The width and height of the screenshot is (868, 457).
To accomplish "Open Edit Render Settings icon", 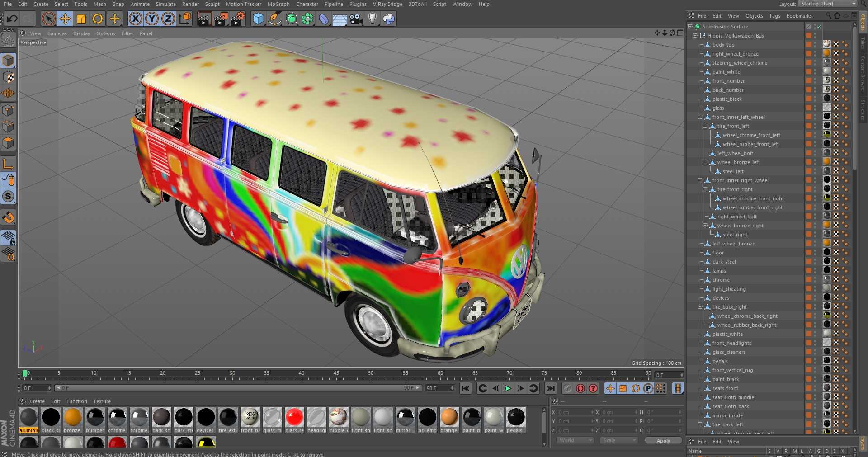I will 238,19.
